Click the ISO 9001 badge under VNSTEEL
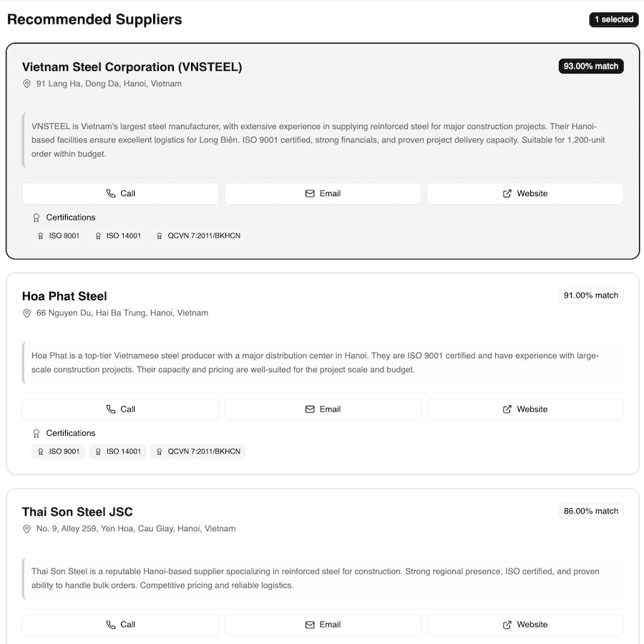 [x=58, y=235]
